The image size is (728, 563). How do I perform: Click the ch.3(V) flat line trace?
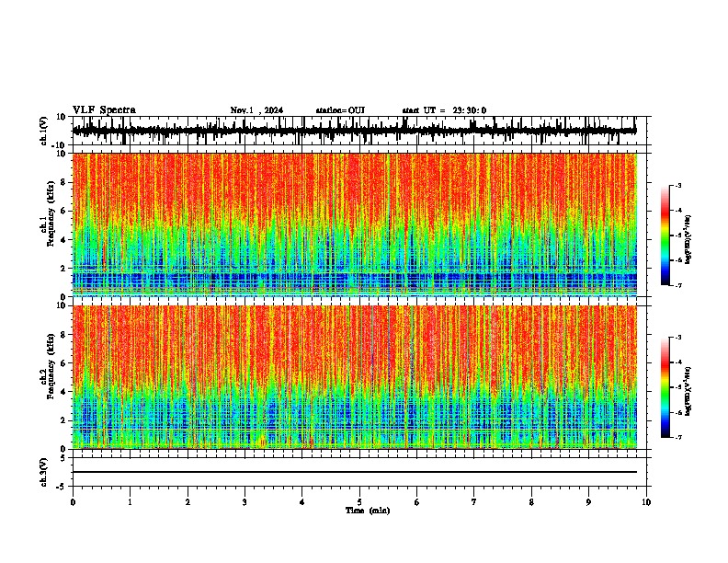tap(355, 472)
